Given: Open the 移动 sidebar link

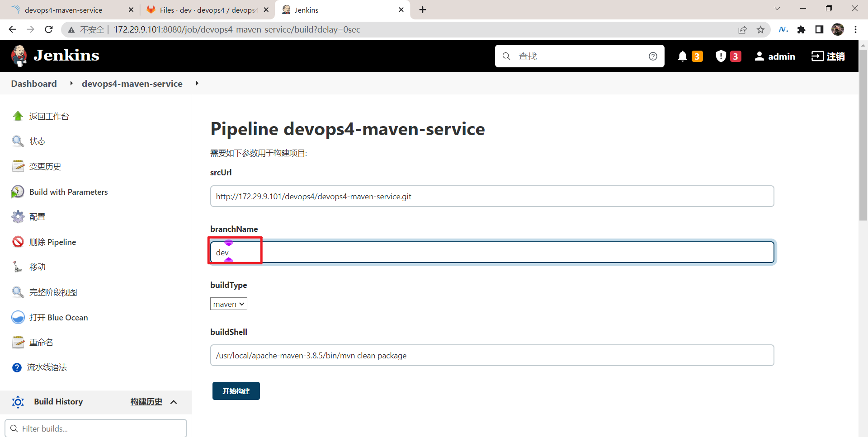Looking at the screenshot, I should tap(38, 267).
